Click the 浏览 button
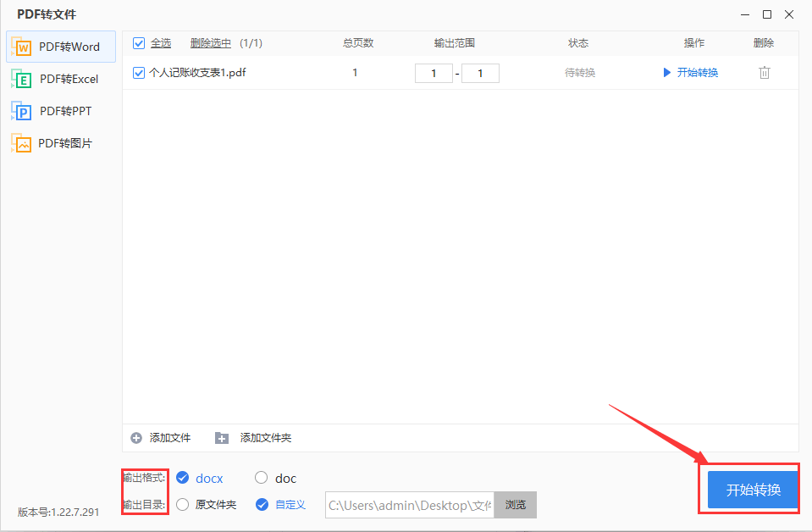 pos(516,505)
